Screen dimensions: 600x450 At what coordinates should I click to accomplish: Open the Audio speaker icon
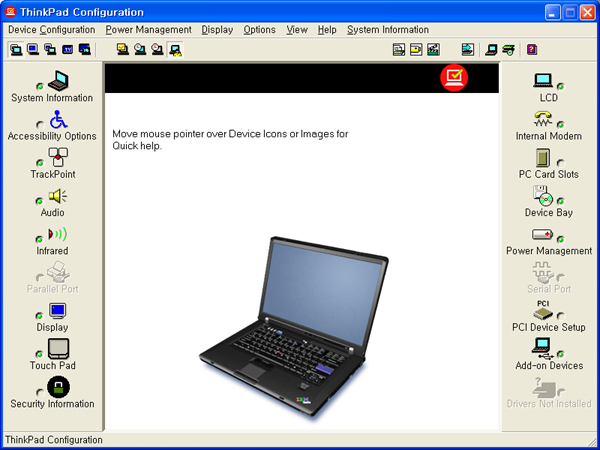pyautogui.click(x=57, y=196)
